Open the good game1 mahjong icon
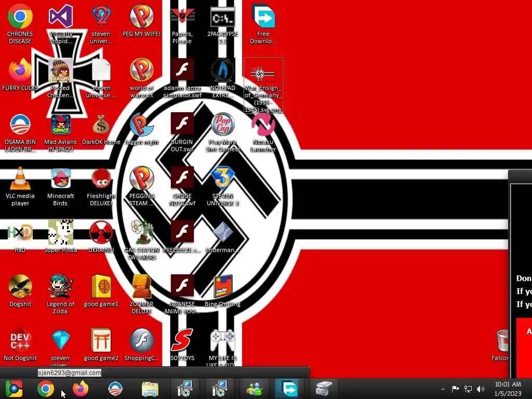 pos(101,291)
